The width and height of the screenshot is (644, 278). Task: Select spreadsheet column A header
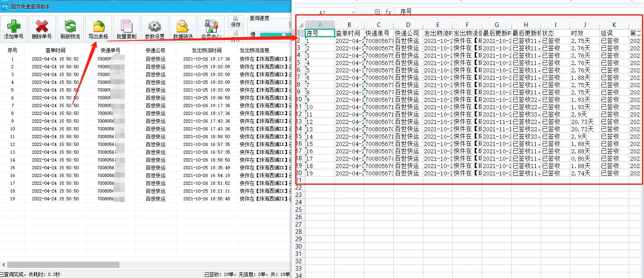tap(320, 25)
